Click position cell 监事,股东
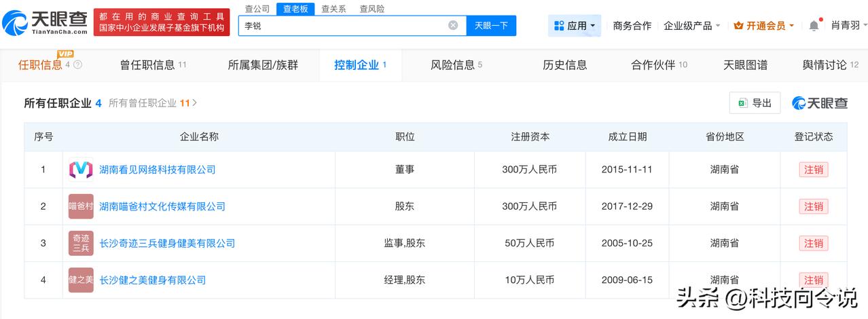868x319 pixels. [405, 243]
